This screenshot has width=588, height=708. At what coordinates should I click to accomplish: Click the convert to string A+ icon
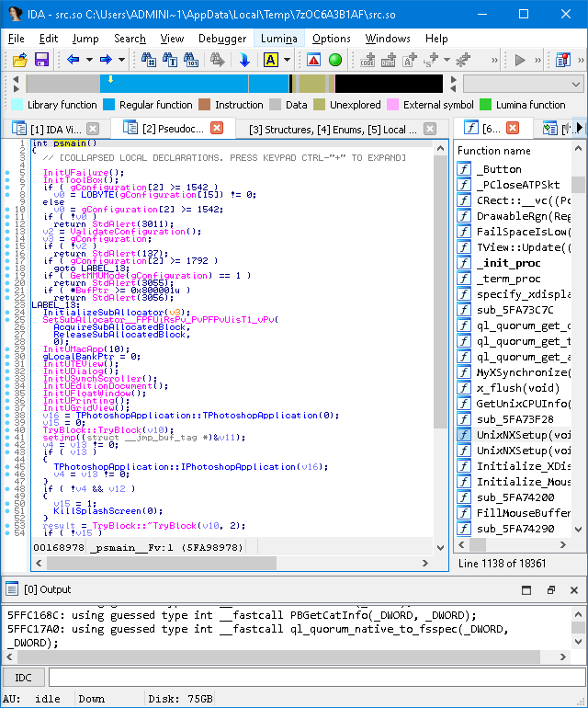[409, 60]
